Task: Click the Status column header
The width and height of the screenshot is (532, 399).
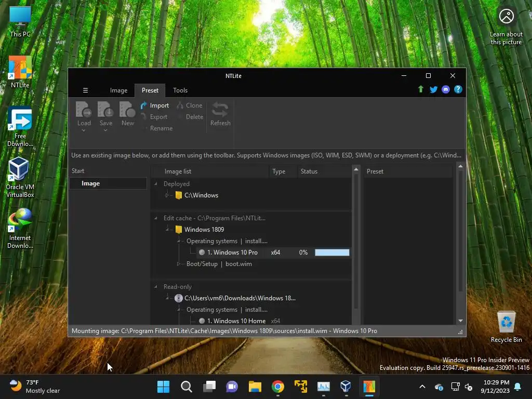Action: pos(324,171)
